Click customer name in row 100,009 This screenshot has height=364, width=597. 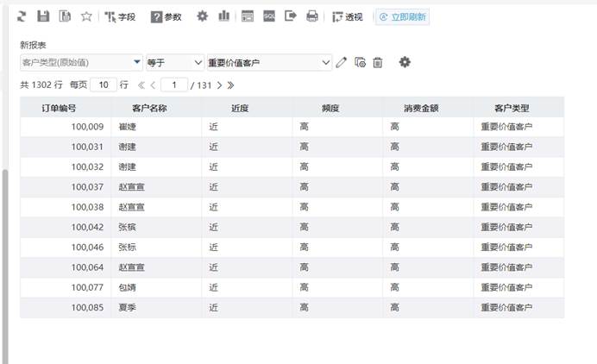[x=127, y=127]
